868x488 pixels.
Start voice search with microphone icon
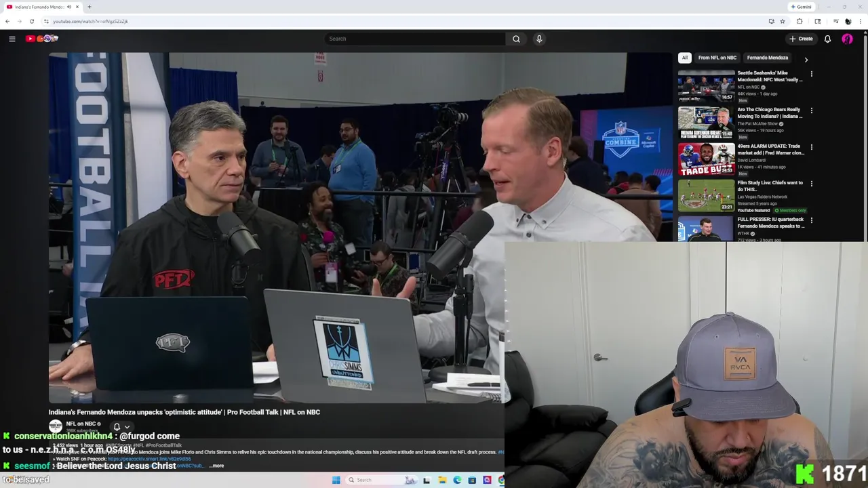[x=539, y=39]
